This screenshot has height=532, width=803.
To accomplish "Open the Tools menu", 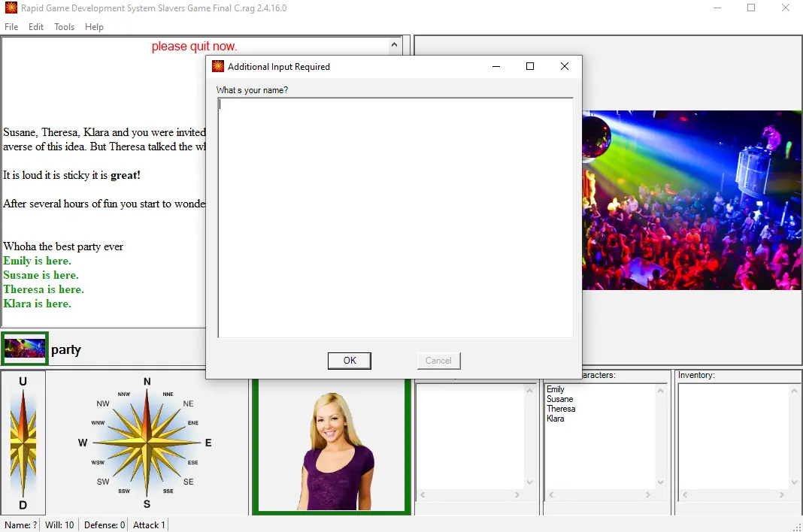I will coord(64,27).
